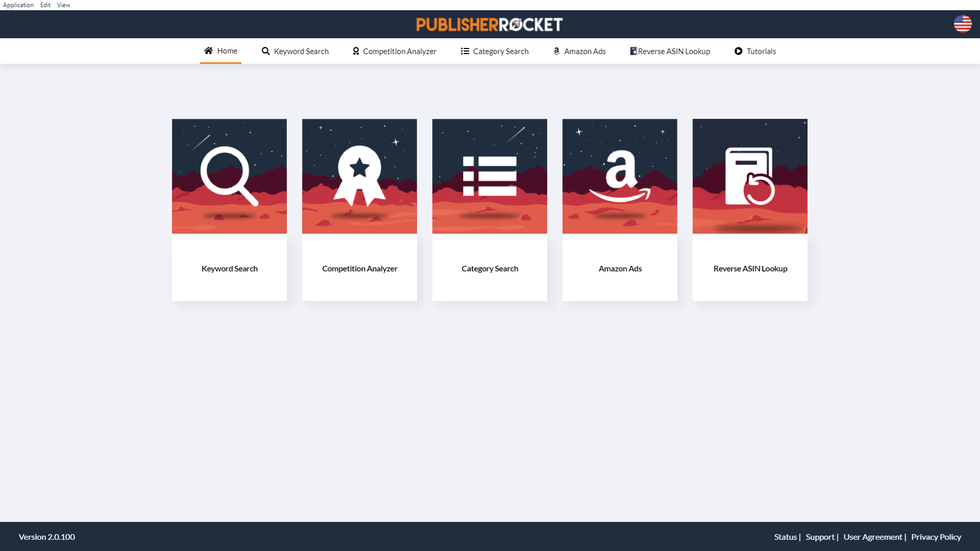Viewport: 980px width, 551px height.
Task: Switch to the Home tab
Action: click(x=220, y=51)
